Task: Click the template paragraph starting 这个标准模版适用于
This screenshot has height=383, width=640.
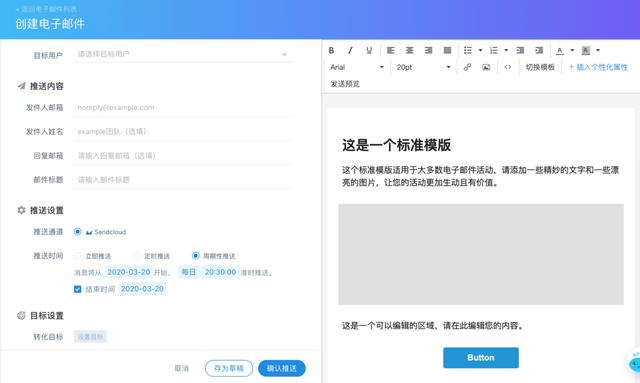Action: point(481,176)
